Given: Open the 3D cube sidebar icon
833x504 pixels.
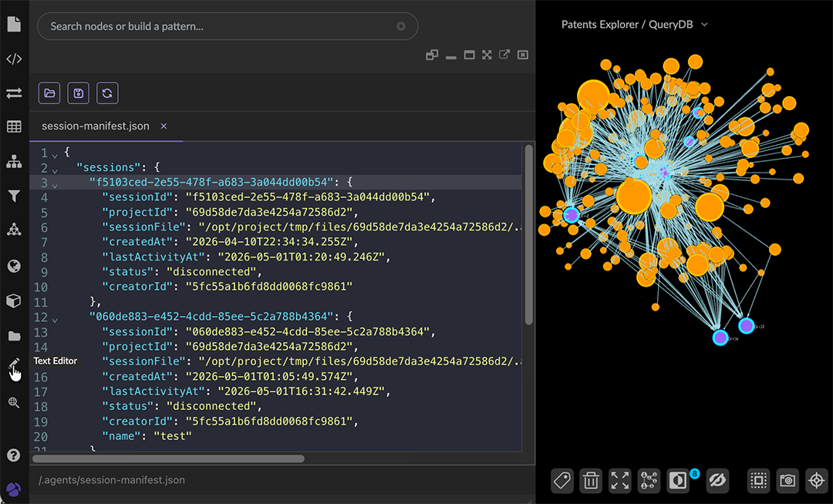Looking at the screenshot, I should (14, 301).
